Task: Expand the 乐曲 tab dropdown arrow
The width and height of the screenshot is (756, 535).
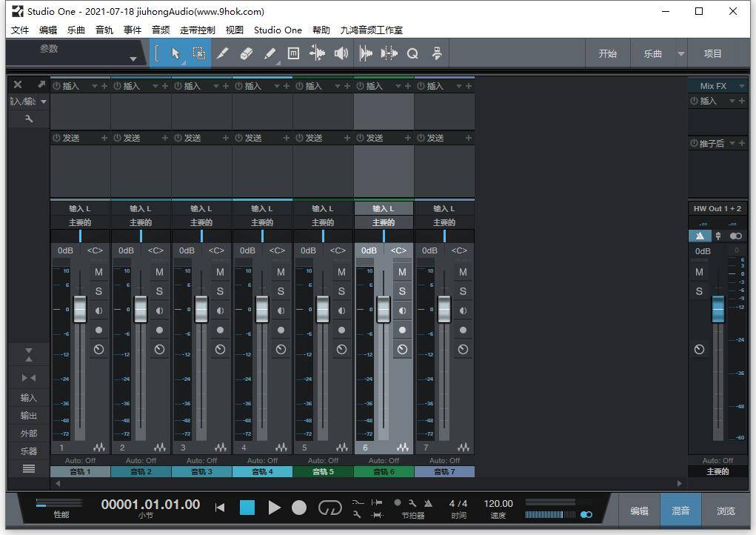Action: (x=680, y=53)
